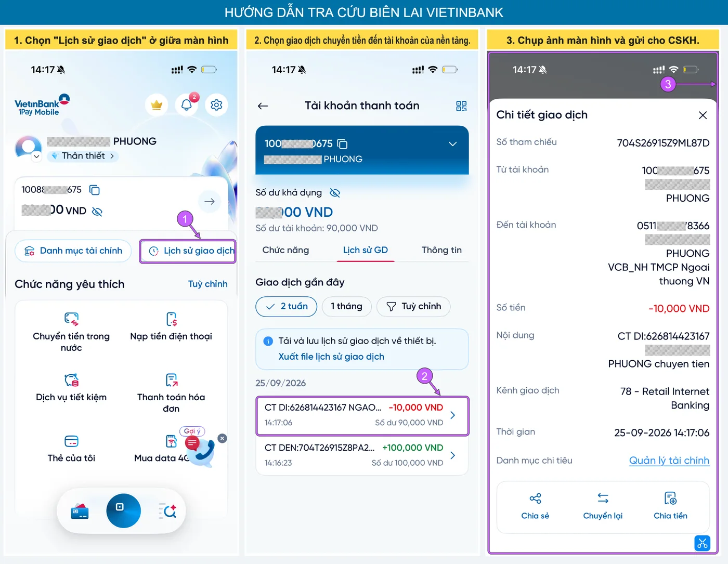This screenshot has height=564, width=728.
Task: Open the smart search icon in bottom bar
Action: tap(167, 511)
